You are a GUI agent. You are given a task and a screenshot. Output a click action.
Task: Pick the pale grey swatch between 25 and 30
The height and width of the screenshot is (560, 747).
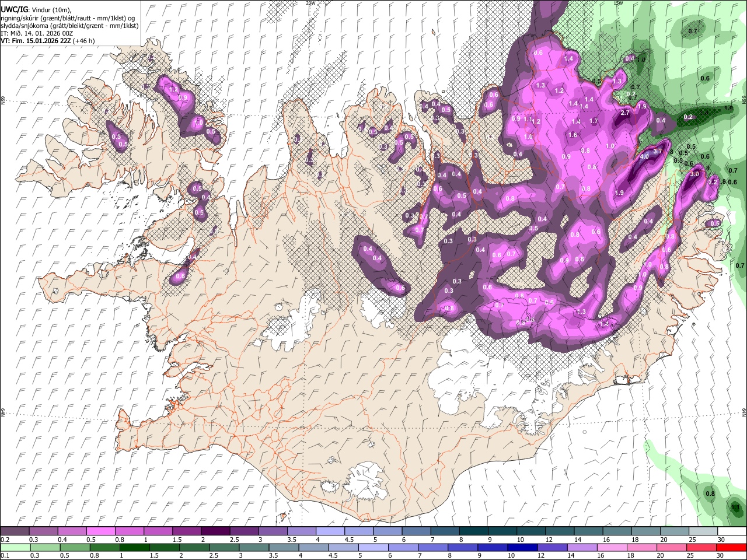pos(703,531)
